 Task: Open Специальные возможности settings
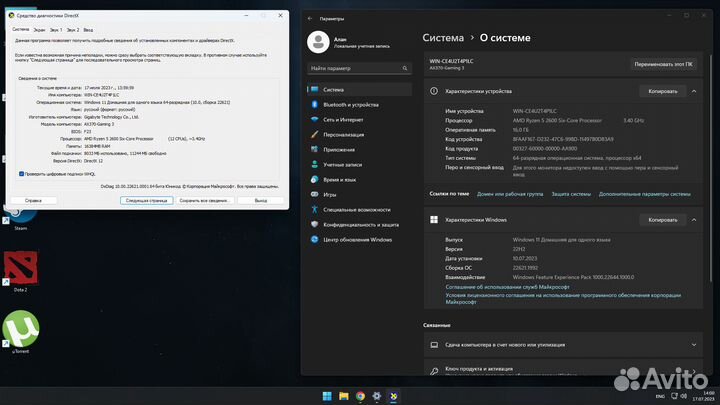click(359, 209)
